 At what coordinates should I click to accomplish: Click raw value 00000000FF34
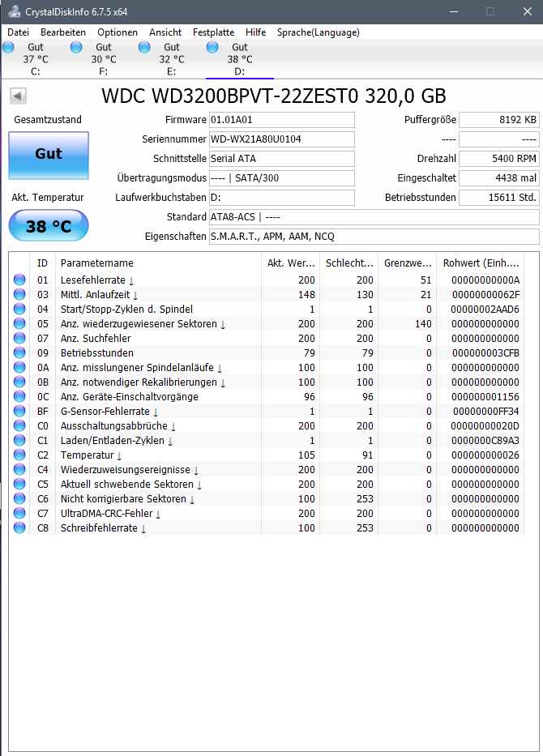click(x=485, y=412)
